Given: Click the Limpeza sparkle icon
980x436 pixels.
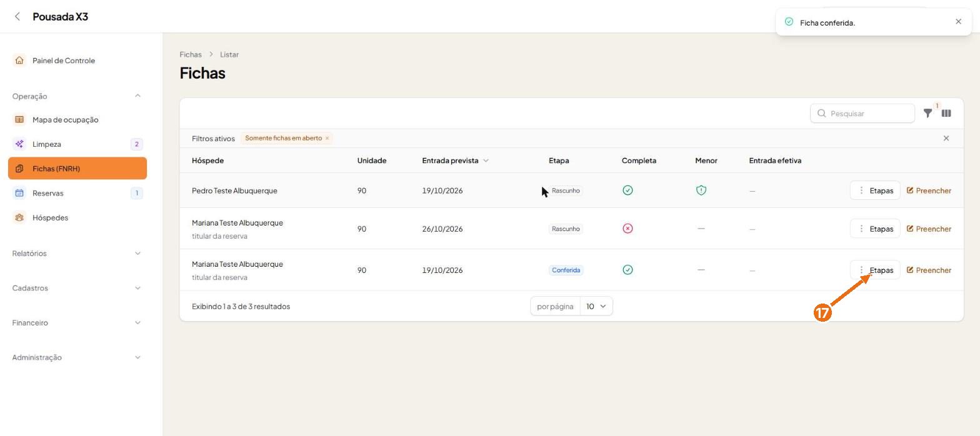Looking at the screenshot, I should [x=19, y=144].
